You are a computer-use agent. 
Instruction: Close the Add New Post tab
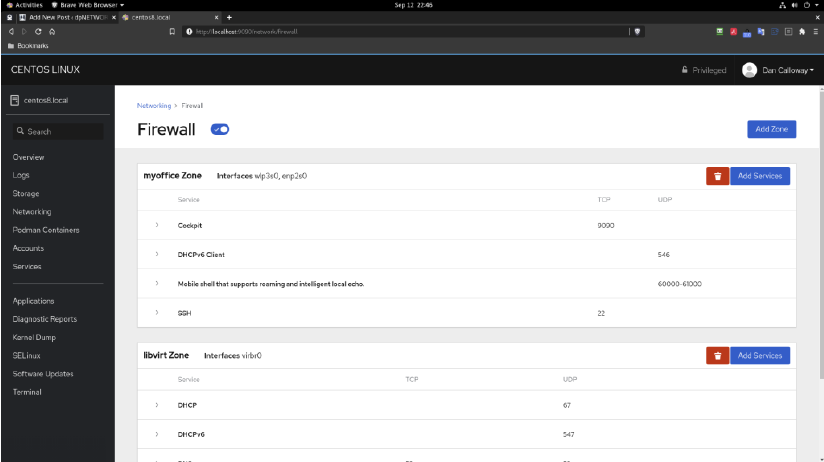114,17
